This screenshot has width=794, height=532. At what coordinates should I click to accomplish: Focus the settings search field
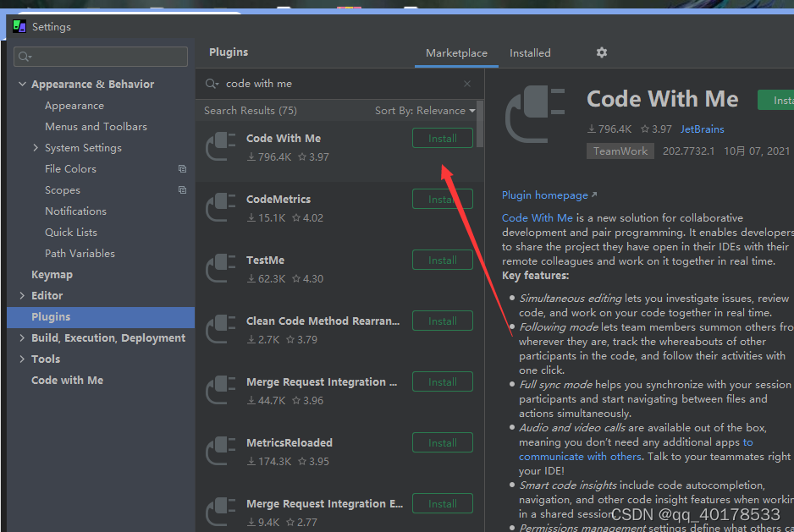pyautogui.click(x=101, y=57)
